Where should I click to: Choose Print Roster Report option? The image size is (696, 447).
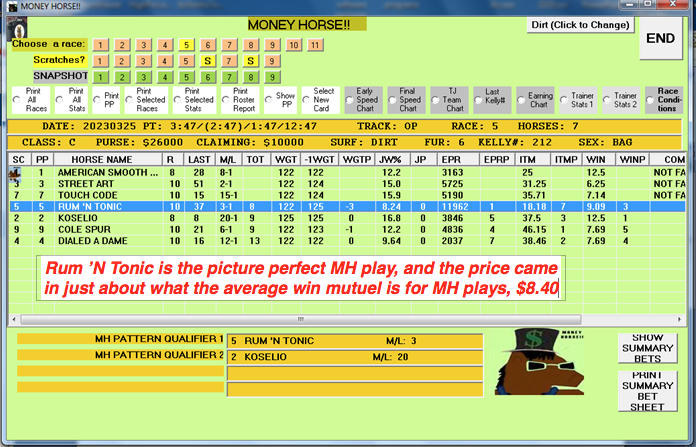(225, 99)
